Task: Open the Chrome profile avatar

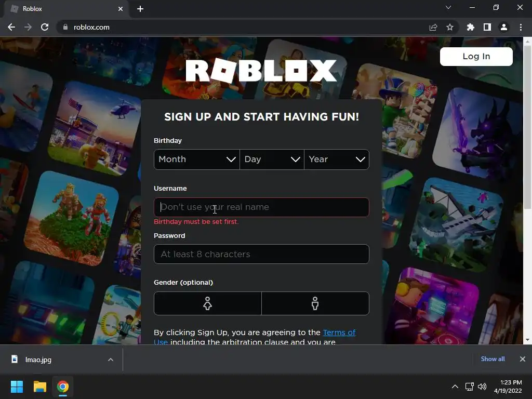Action: [504, 27]
